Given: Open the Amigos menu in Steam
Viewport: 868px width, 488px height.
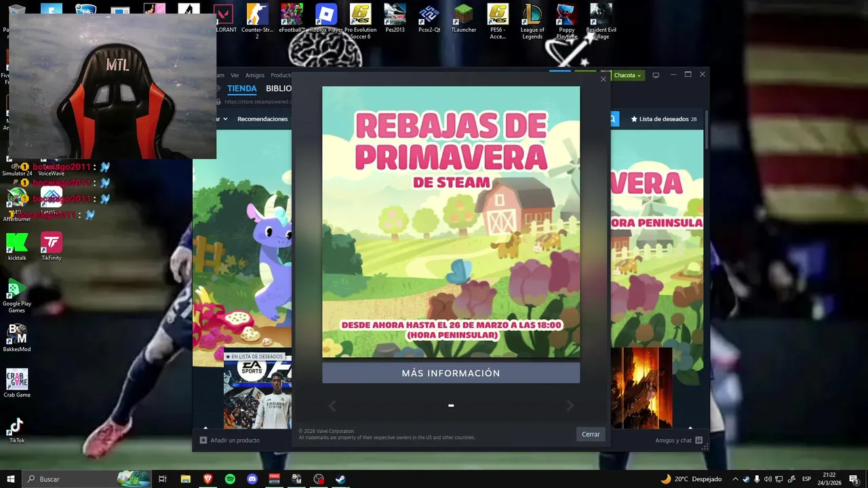Looking at the screenshot, I should 255,75.
